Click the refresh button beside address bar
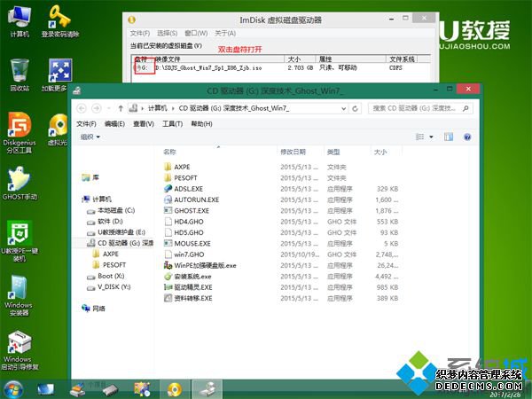 pos(356,108)
